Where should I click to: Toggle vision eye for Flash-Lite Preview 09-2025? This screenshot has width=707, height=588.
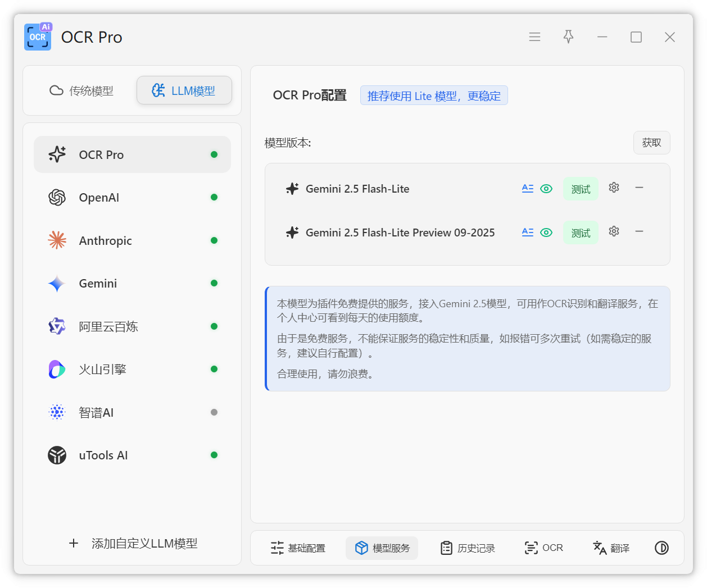coord(546,233)
